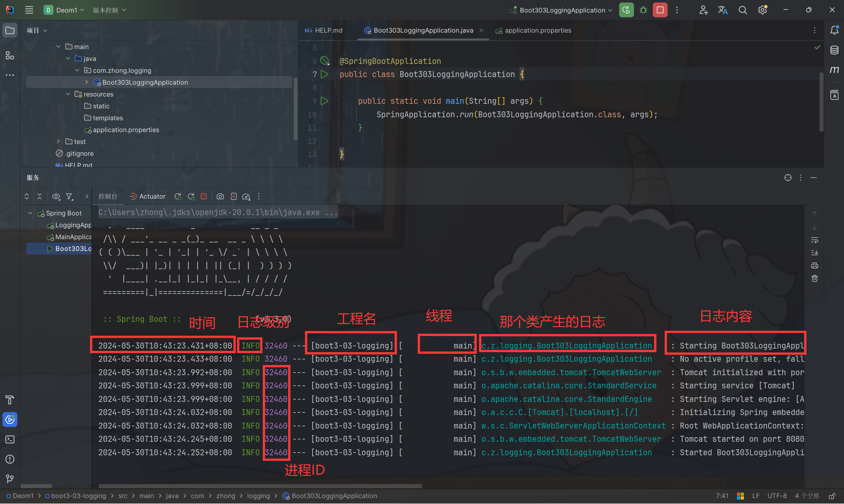Close the Boot303LoggingApplication.java tab
The image size is (844, 504).
tap(481, 30)
